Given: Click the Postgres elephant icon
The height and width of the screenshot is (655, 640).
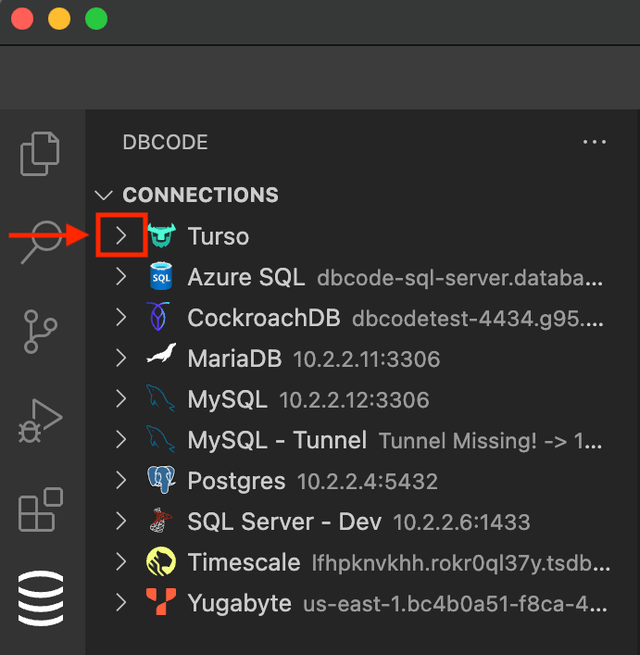Looking at the screenshot, I should (x=160, y=481).
